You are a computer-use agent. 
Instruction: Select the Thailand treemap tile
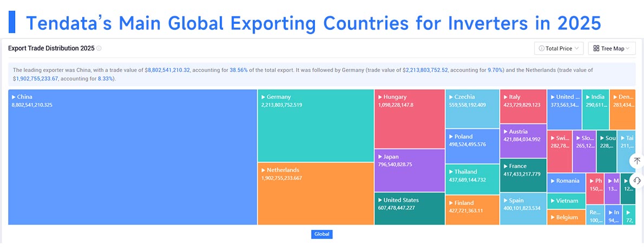point(472,179)
